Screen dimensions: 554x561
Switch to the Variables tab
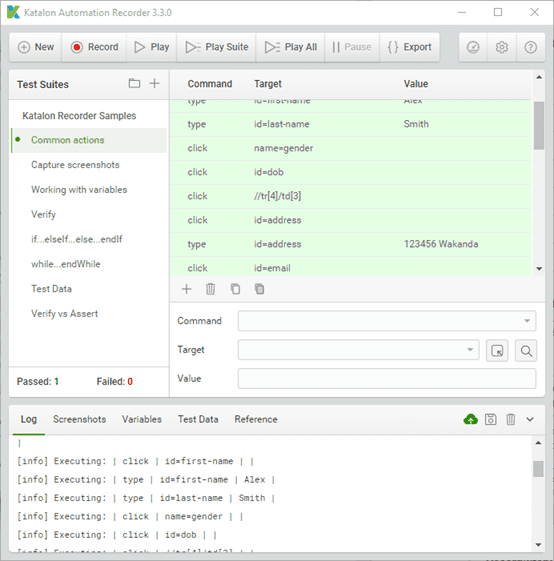142,419
